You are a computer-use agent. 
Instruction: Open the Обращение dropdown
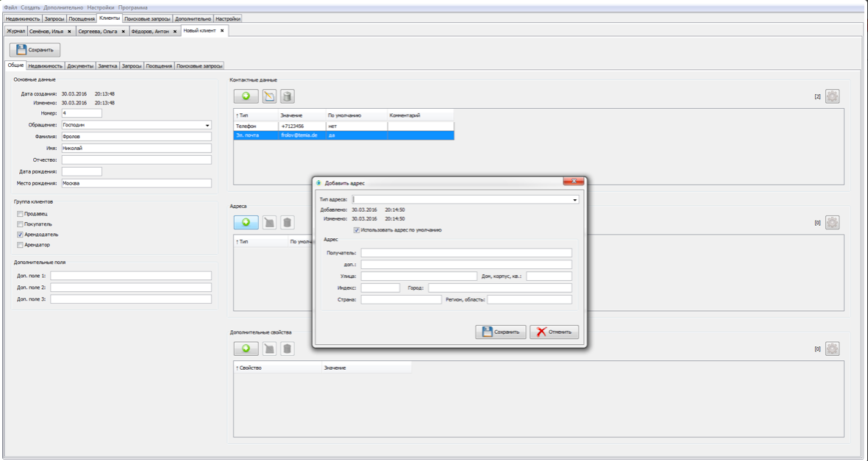(207, 125)
